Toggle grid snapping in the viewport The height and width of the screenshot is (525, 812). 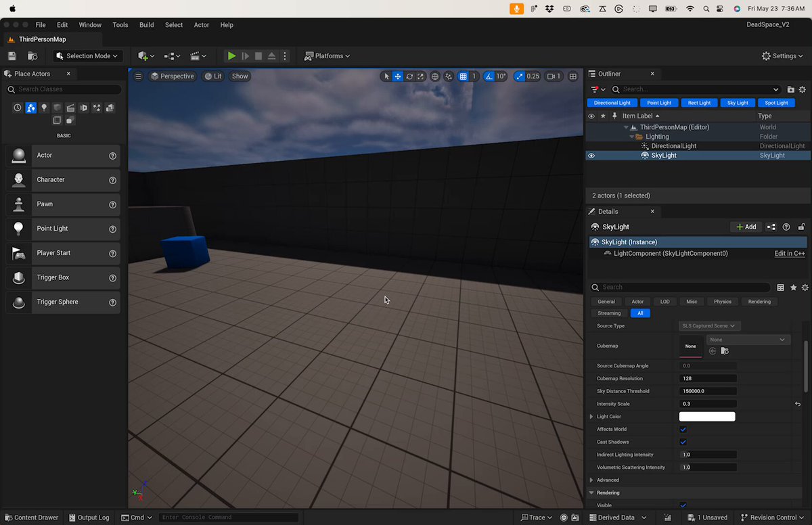coord(464,76)
